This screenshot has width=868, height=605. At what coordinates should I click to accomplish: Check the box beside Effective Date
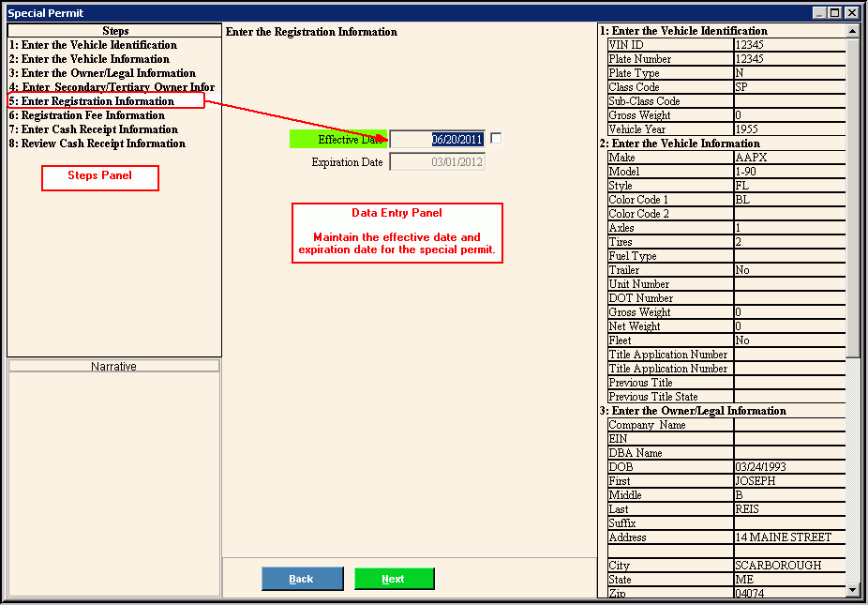[x=496, y=138]
